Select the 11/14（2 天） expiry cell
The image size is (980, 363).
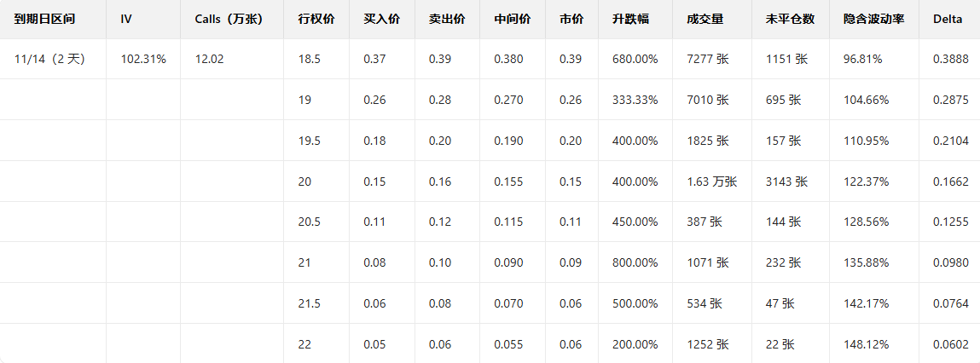point(49,59)
